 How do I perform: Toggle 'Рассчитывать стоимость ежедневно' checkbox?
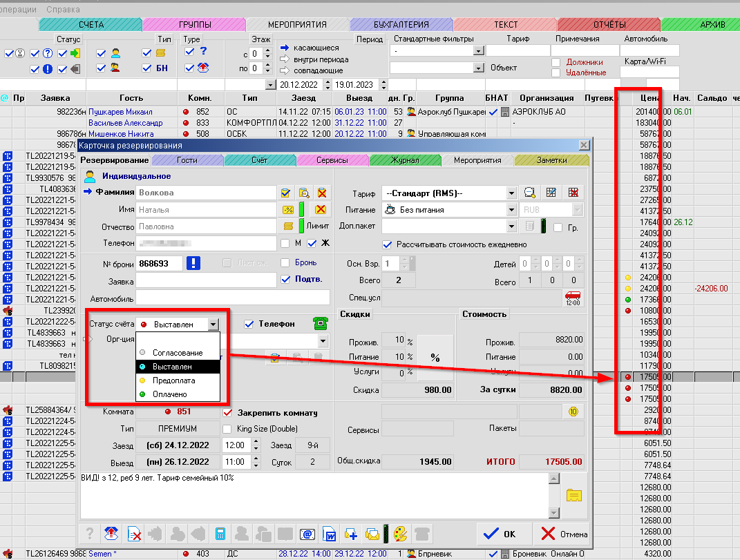[x=387, y=244]
